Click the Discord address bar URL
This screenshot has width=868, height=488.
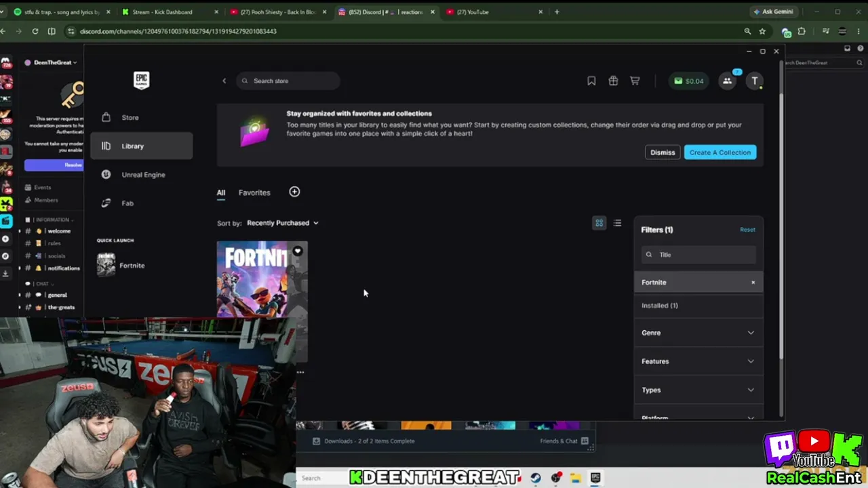click(x=178, y=31)
